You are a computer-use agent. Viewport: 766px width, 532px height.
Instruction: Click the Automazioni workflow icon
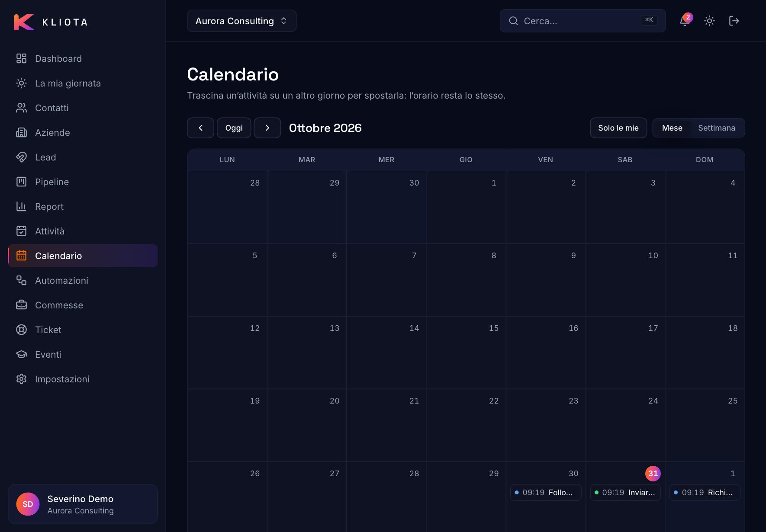point(21,280)
